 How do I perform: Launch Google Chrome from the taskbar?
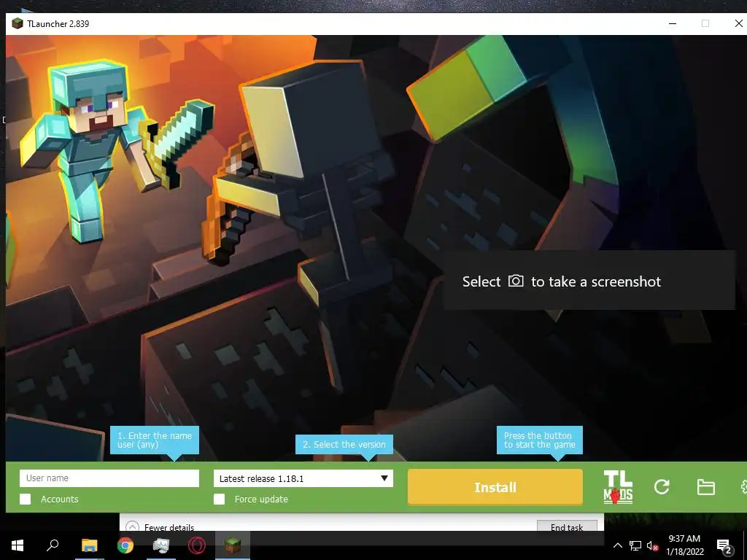125,545
